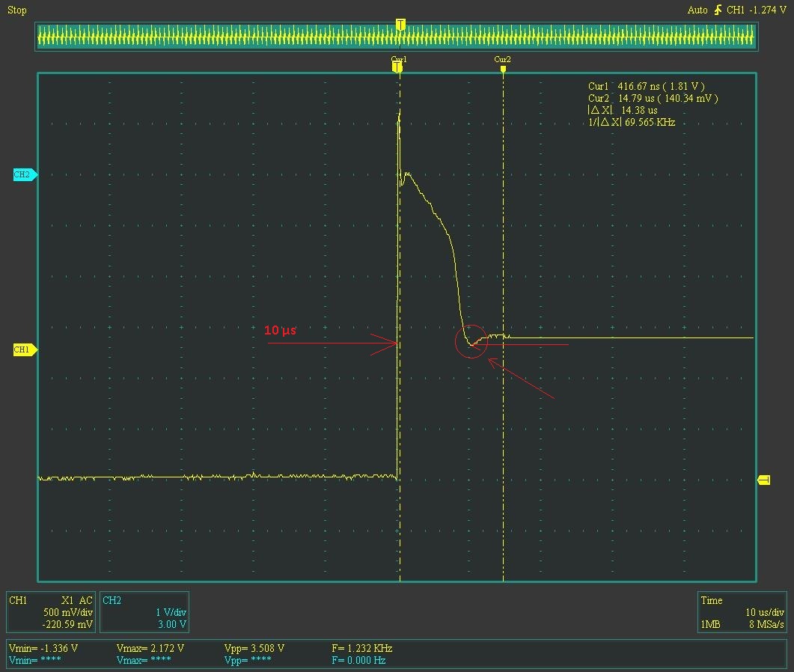
Task: Click the Vmax= 2.172 V measurement
Action: pos(150,648)
